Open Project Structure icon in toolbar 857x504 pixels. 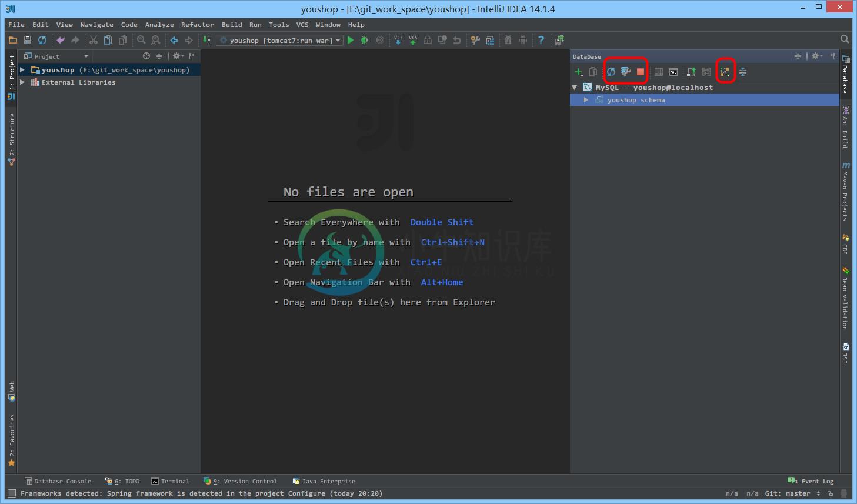(x=490, y=40)
